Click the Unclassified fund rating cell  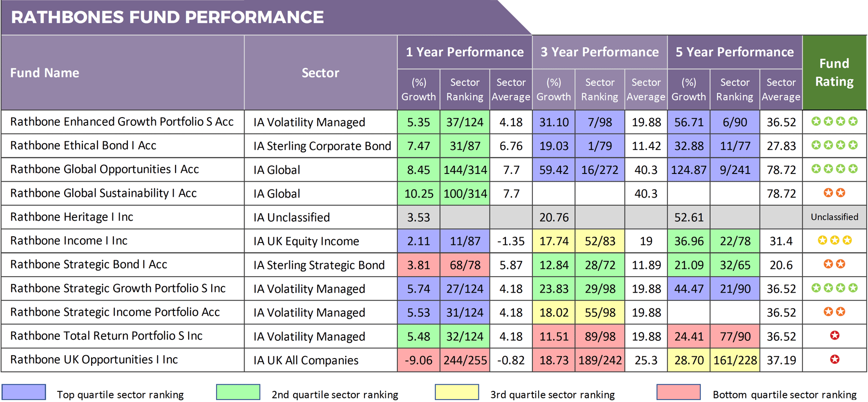coord(834,217)
